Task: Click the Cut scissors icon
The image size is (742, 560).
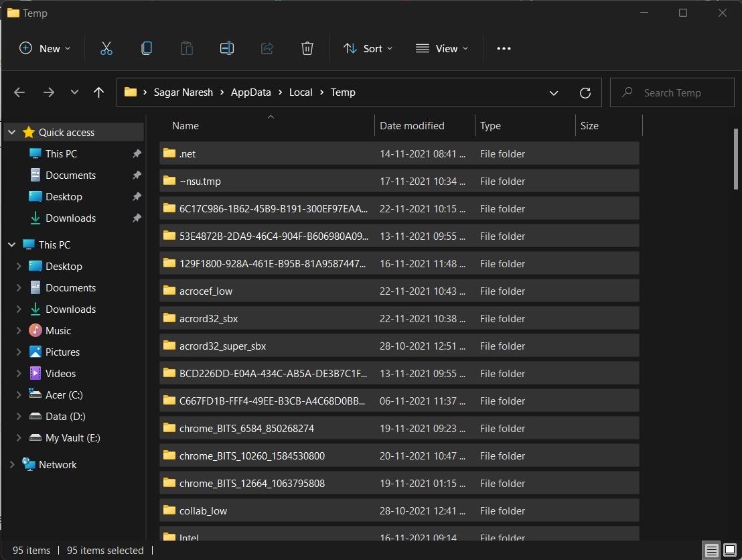Action: coord(106,48)
